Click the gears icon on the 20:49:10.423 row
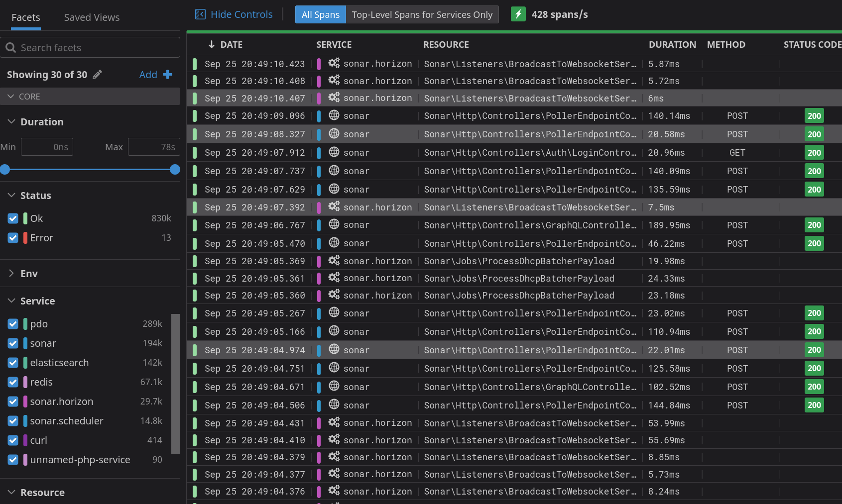 coord(334,63)
